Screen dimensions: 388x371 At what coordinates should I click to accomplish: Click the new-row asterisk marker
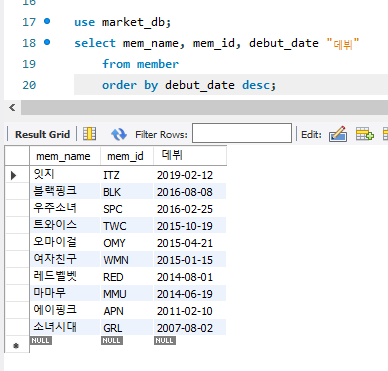16,345
